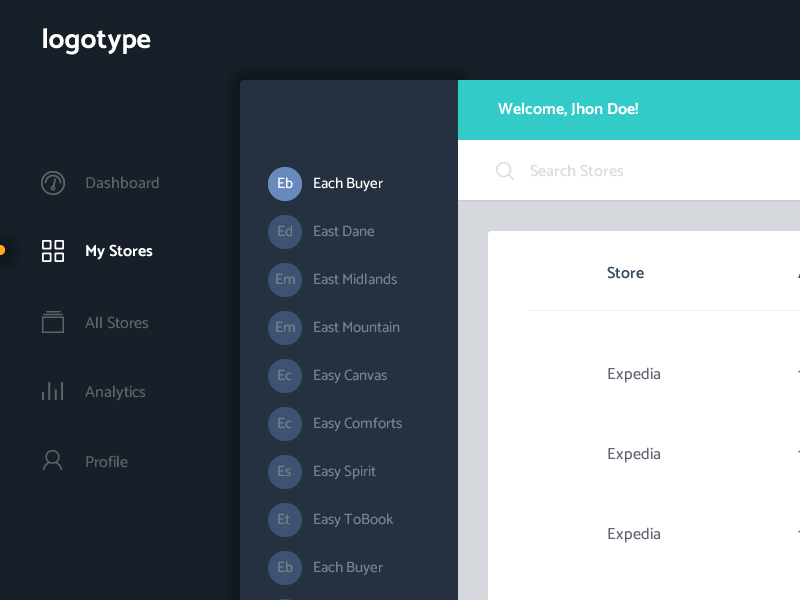Select the highlighted Eb avatar badge
The width and height of the screenshot is (800, 600).
click(285, 183)
